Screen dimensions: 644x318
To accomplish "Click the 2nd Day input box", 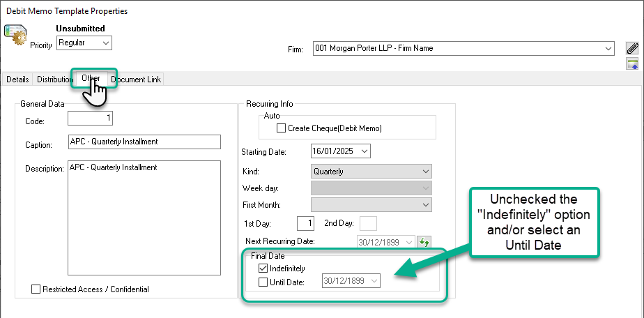I will 369,223.
